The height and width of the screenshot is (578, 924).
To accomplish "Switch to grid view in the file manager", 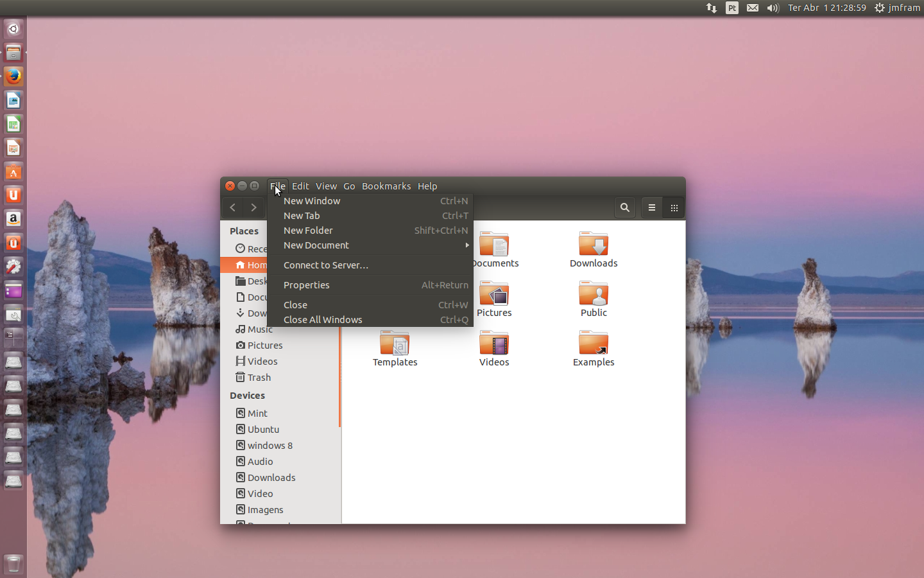I will (x=674, y=207).
